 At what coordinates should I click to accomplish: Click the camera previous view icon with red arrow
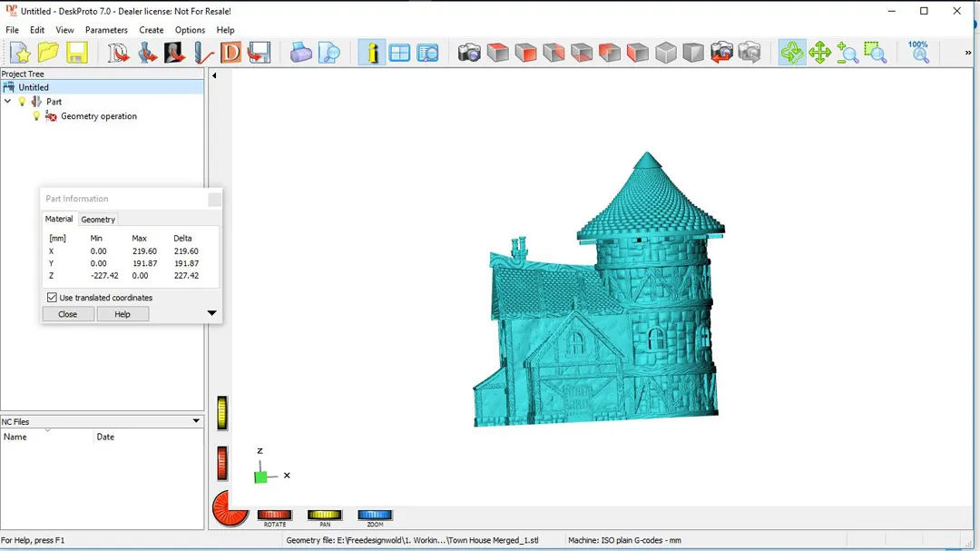click(722, 53)
